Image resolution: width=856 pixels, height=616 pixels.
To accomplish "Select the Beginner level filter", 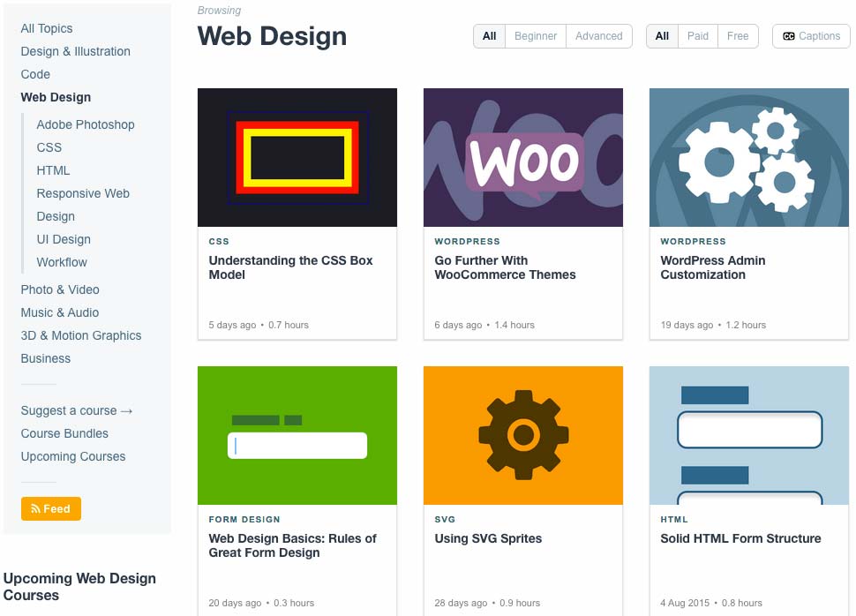I will coord(536,36).
